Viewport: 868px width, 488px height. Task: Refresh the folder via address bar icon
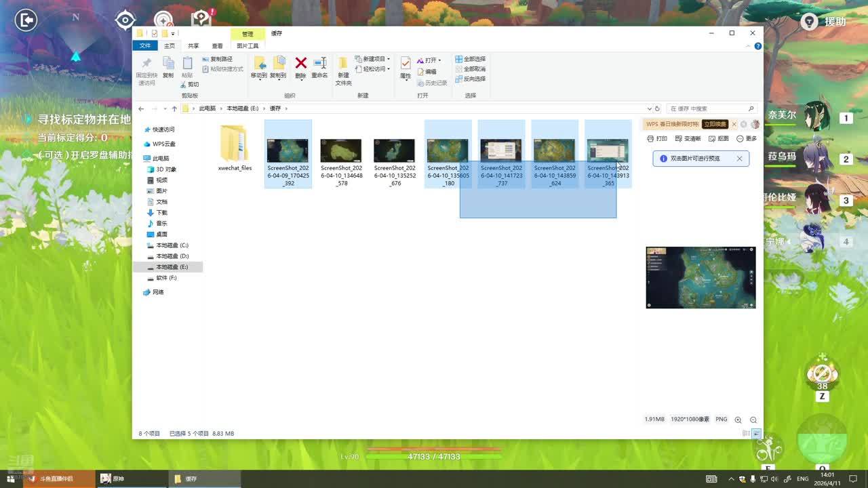(656, 108)
